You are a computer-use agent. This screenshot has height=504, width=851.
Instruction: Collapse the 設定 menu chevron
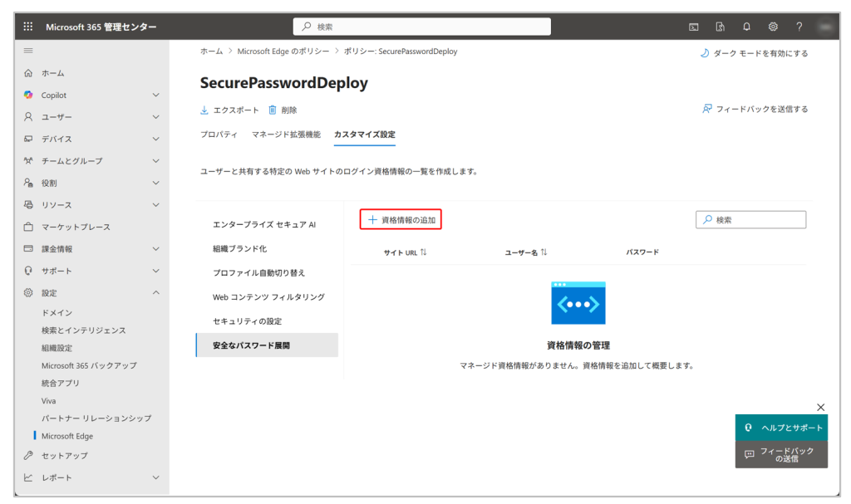155,292
